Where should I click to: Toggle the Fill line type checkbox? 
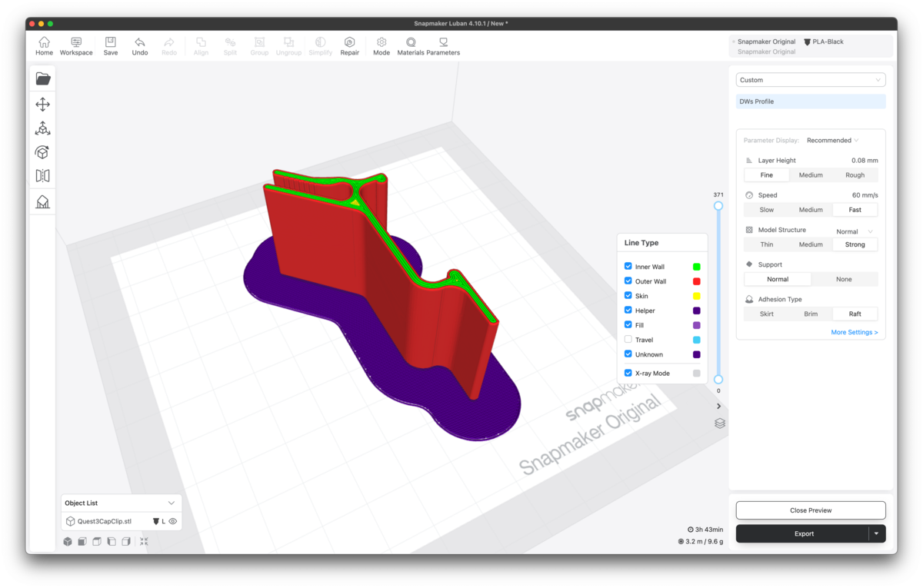628,325
